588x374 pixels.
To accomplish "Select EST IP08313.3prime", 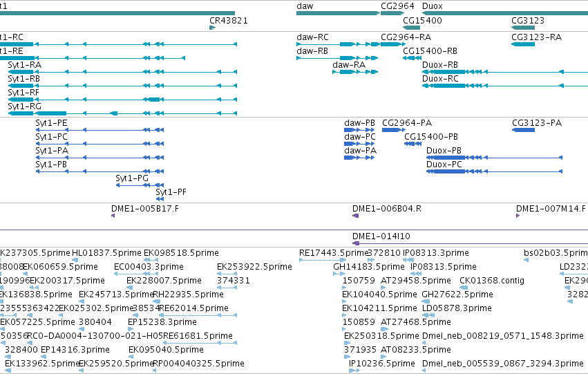I will (x=436, y=253).
